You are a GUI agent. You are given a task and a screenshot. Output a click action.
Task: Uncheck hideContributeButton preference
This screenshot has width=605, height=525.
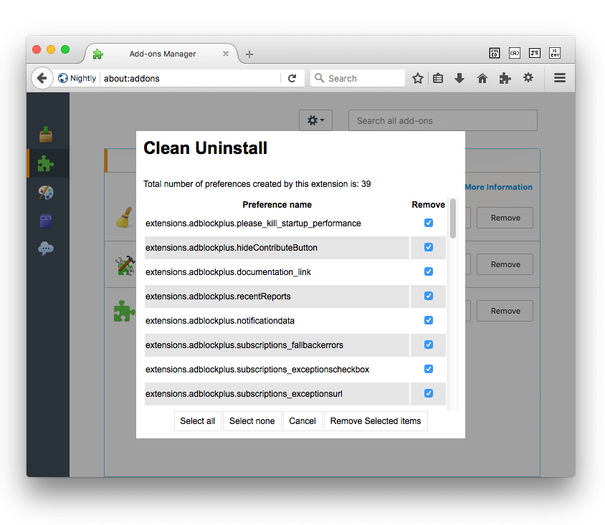pos(428,247)
